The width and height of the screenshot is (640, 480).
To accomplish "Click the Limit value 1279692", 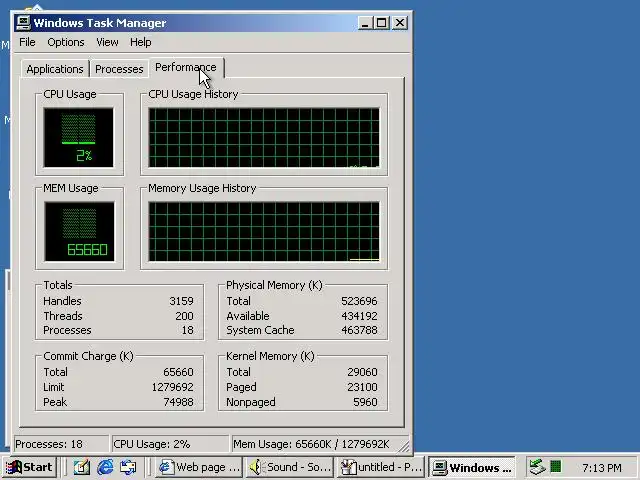I will point(173,387).
